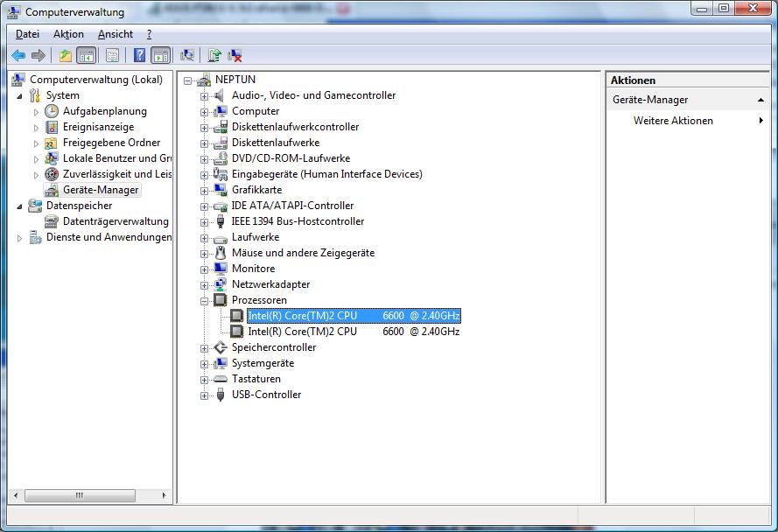Expand Zuverlässigkeit und Leistung node
778x532 pixels.
click(36, 175)
